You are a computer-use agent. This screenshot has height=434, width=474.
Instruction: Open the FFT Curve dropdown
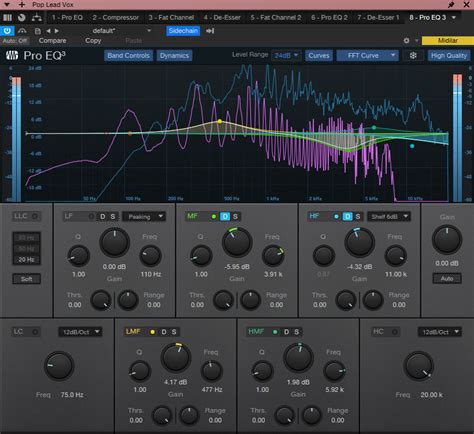pyautogui.click(x=368, y=56)
